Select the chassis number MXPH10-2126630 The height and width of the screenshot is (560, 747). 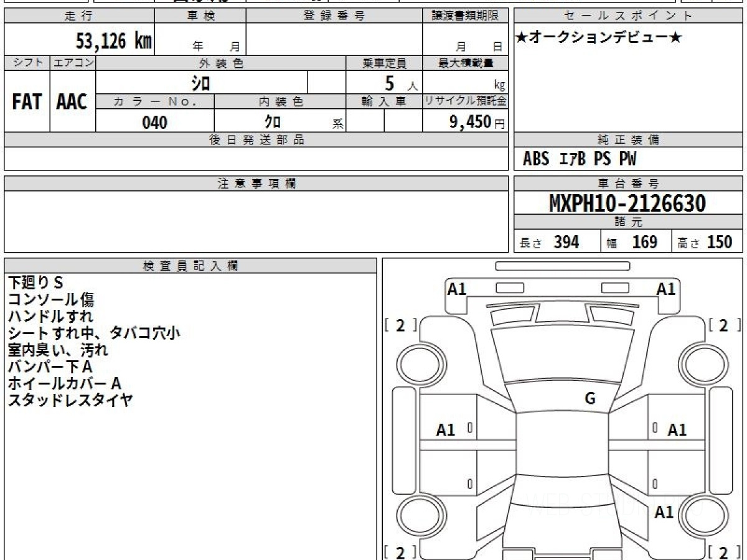627,203
